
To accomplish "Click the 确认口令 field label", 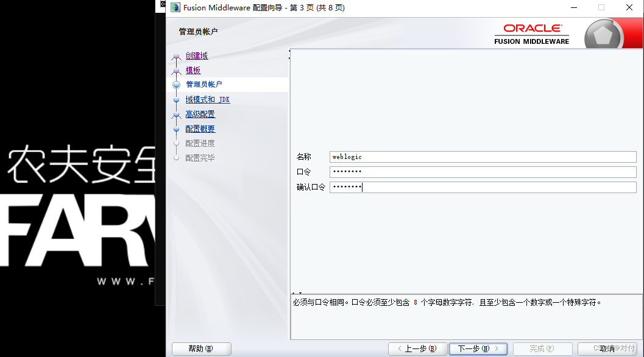I will tap(311, 187).
